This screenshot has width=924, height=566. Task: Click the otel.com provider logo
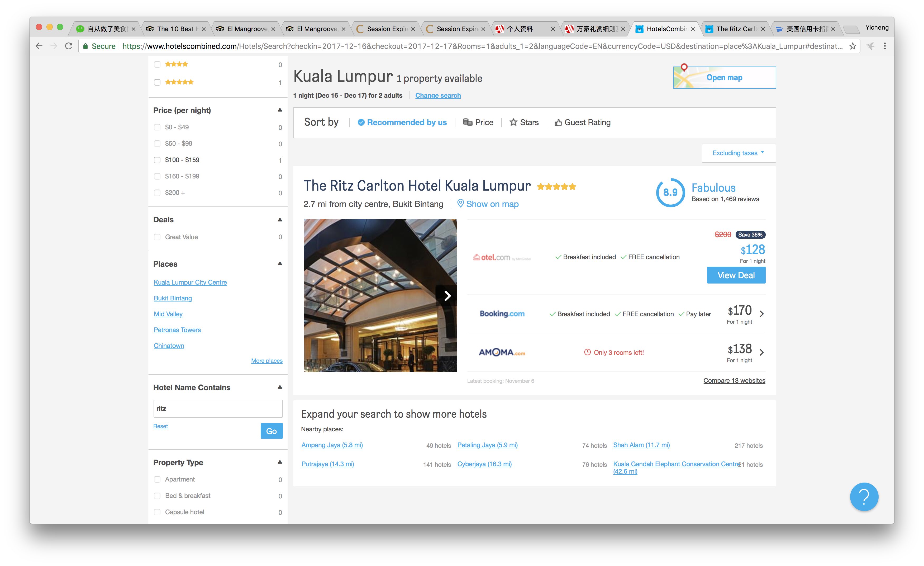[502, 257]
